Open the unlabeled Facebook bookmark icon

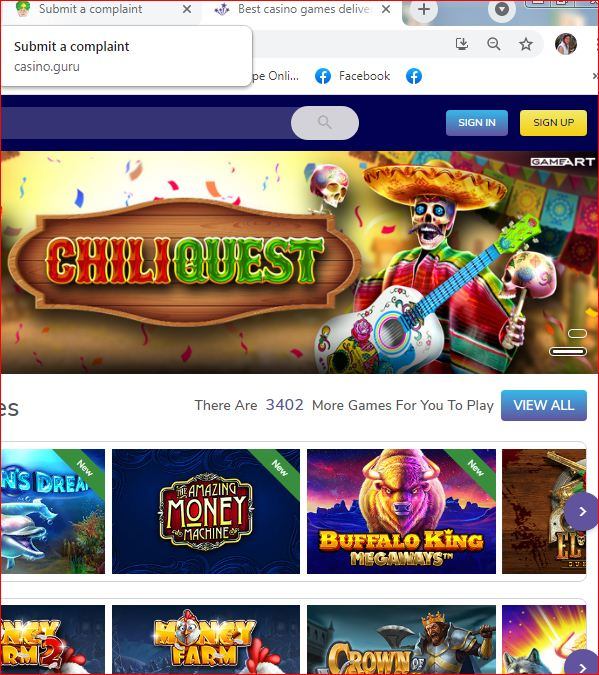(414, 76)
